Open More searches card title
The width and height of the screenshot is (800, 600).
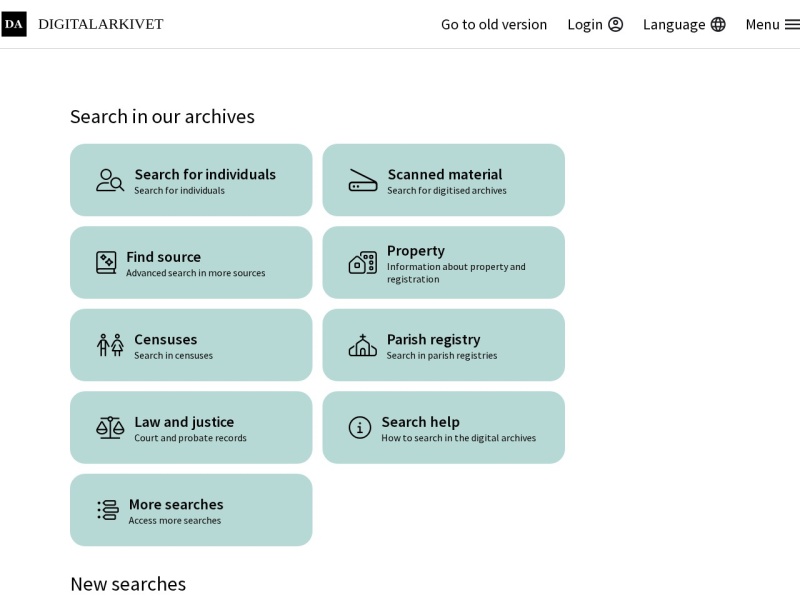pyautogui.click(x=176, y=505)
